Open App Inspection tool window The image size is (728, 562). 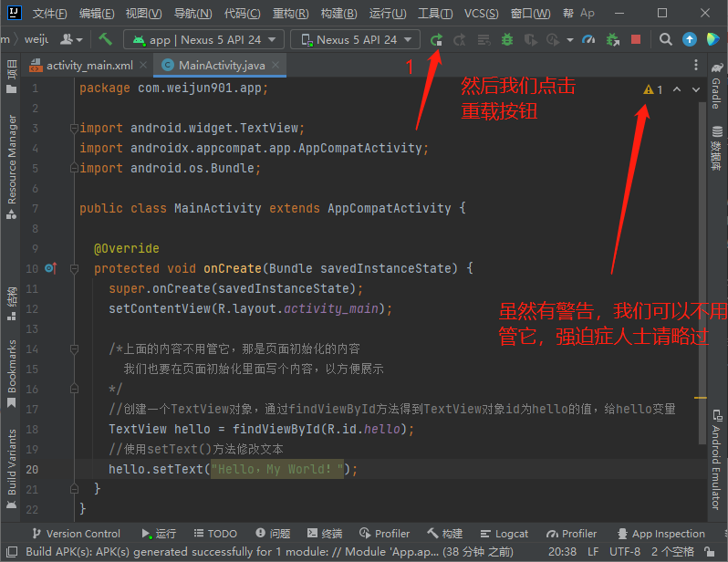pos(661,534)
